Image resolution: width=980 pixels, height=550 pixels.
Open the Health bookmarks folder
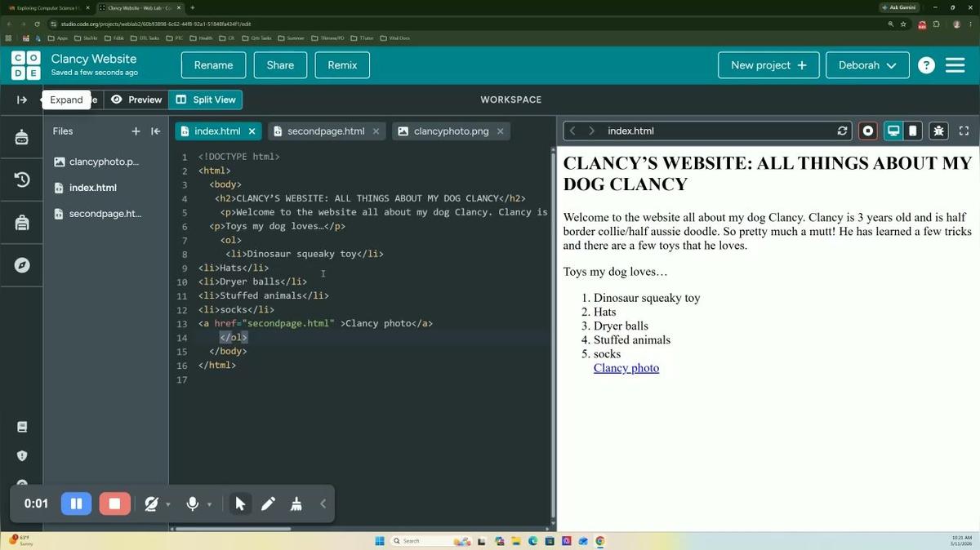[201, 38]
